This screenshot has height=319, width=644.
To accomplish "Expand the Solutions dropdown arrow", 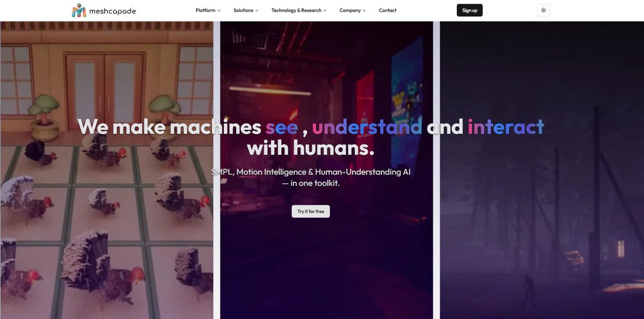I will (x=257, y=10).
